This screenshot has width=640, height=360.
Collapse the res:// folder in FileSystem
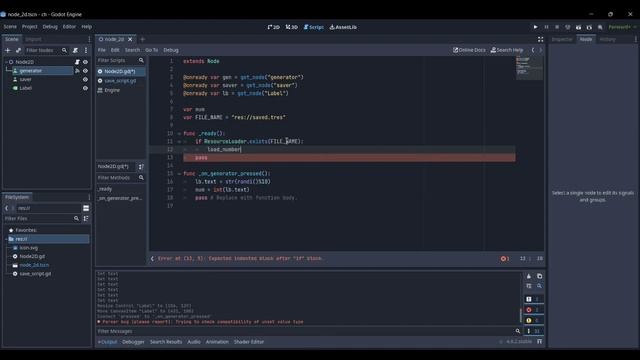tap(6, 239)
